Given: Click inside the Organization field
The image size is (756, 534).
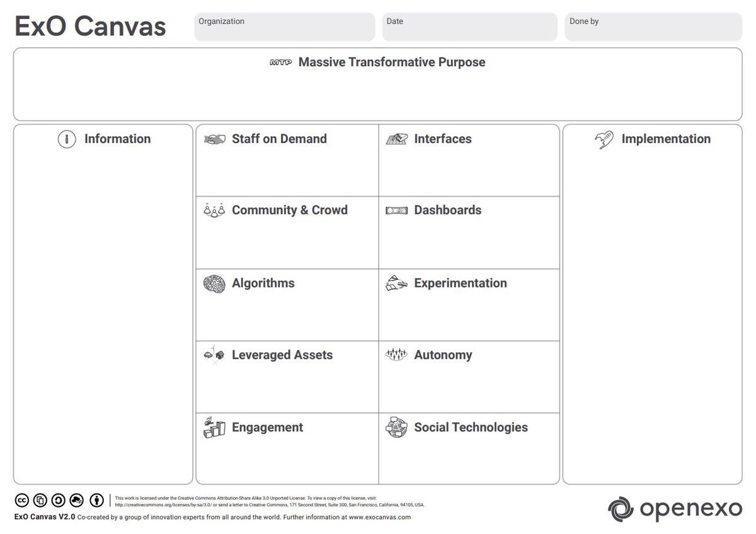Looking at the screenshot, I should (x=283, y=26).
